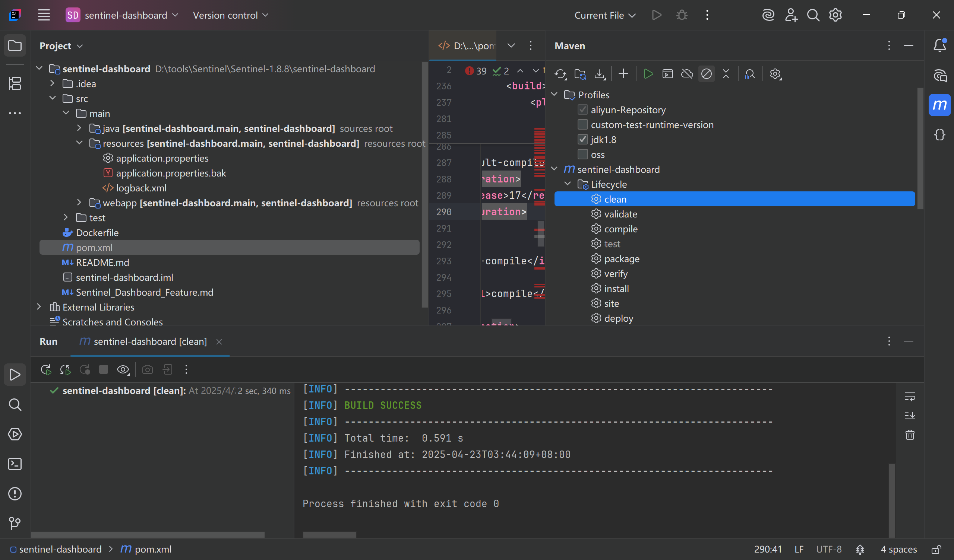
Task: Open the Current File run configuration dropdown
Action: [x=604, y=15]
